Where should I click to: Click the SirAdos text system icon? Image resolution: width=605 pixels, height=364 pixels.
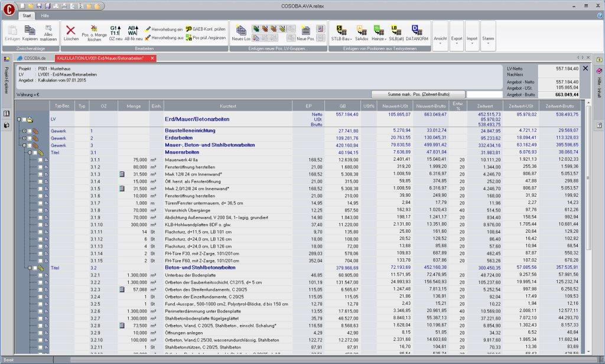tap(361, 31)
